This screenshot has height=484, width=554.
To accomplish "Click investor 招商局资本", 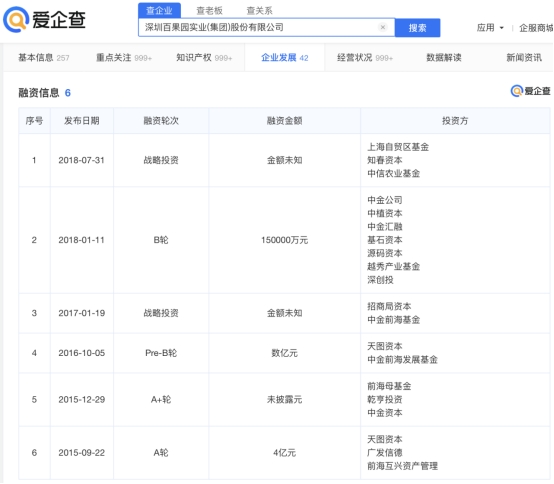I will click(389, 306).
